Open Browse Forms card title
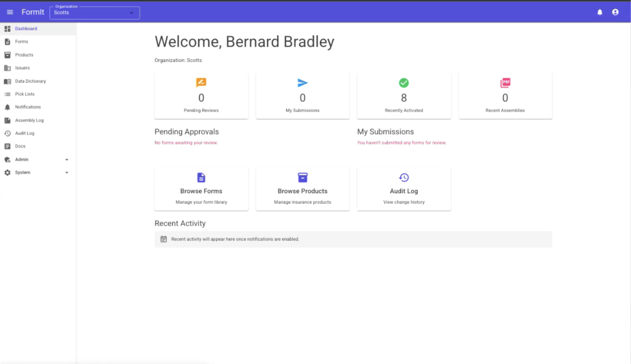This screenshot has height=364, width=631. [201, 191]
